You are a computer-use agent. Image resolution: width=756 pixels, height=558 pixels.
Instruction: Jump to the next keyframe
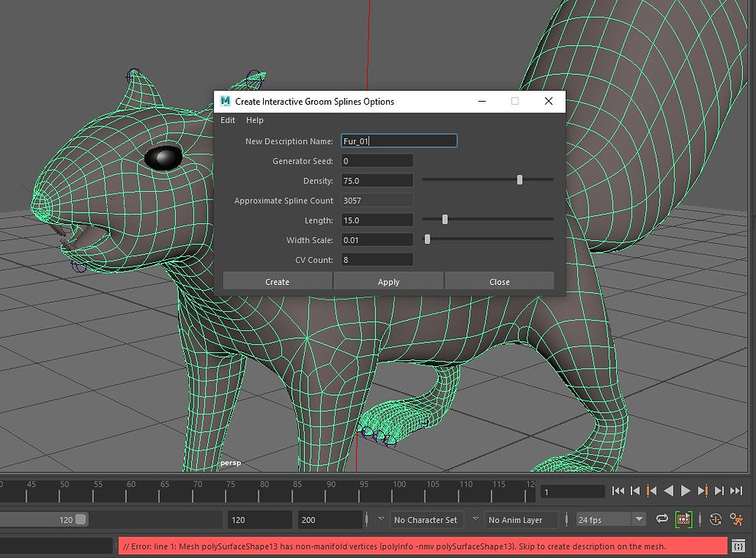[702, 491]
